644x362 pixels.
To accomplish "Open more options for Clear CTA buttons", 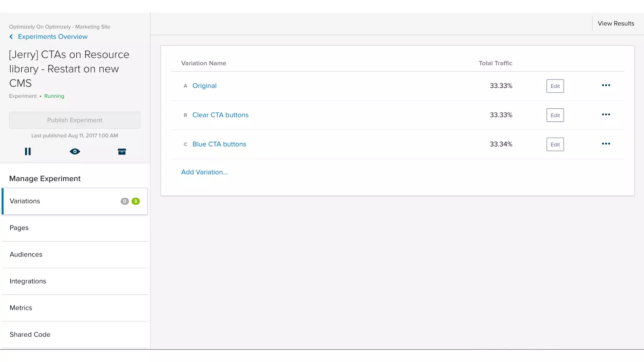I will click(606, 115).
